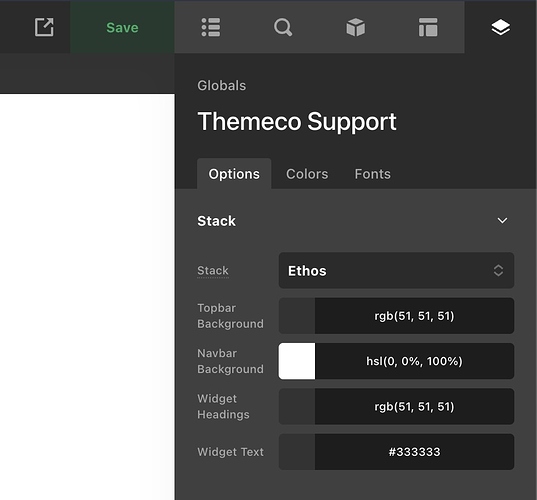Switch to the Colors tab

[307, 174]
